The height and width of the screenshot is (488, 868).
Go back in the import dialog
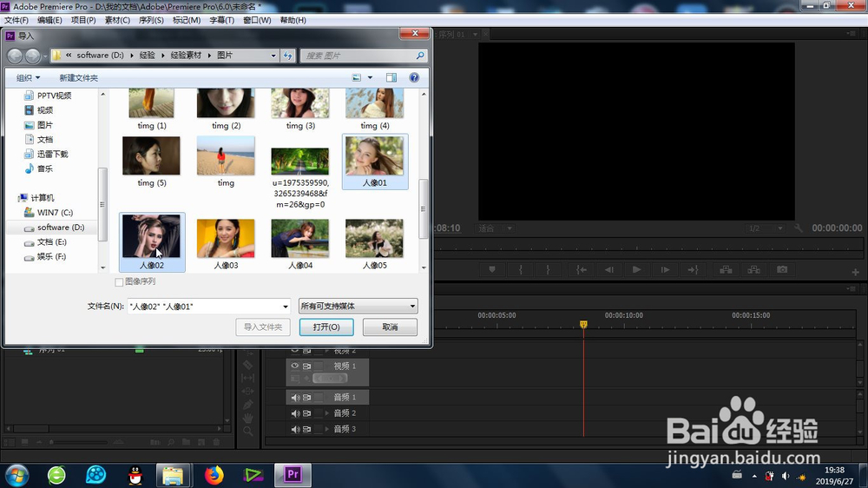15,56
